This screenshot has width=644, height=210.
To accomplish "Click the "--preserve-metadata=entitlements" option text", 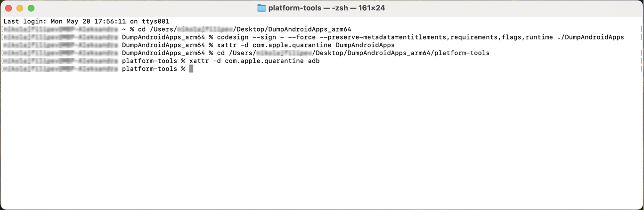I will tap(382, 37).
